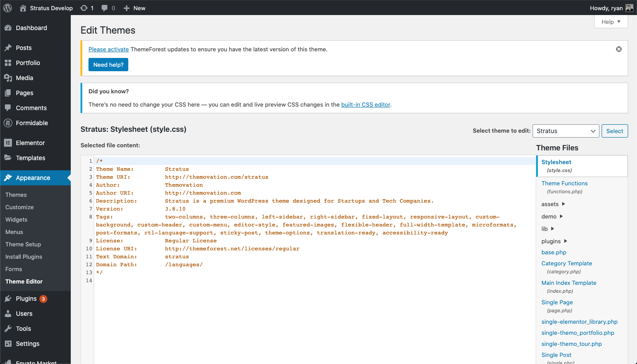Click the Theme Name line in code

[x=142, y=169]
